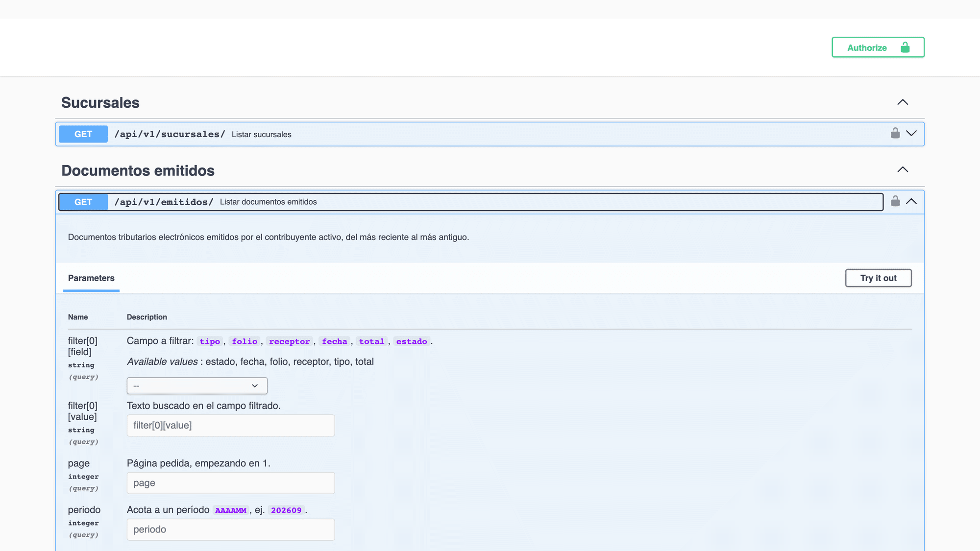Click the 'Name' column header

pos(78,317)
